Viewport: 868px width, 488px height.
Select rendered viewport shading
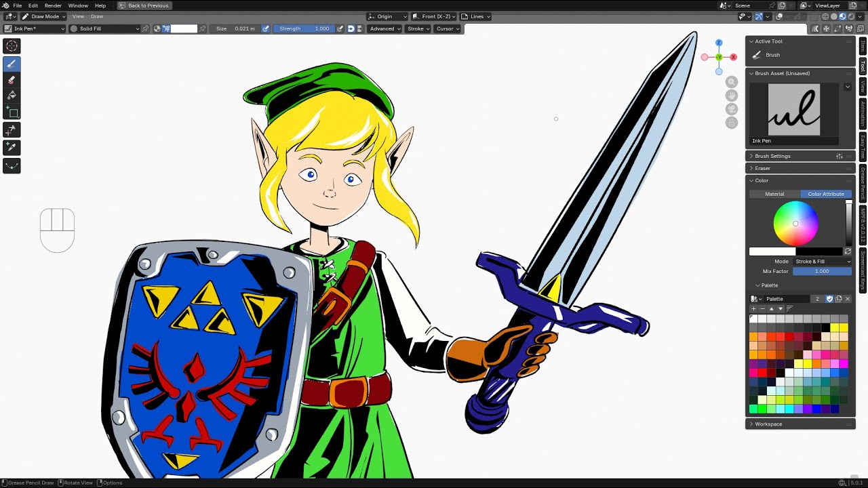(x=850, y=17)
